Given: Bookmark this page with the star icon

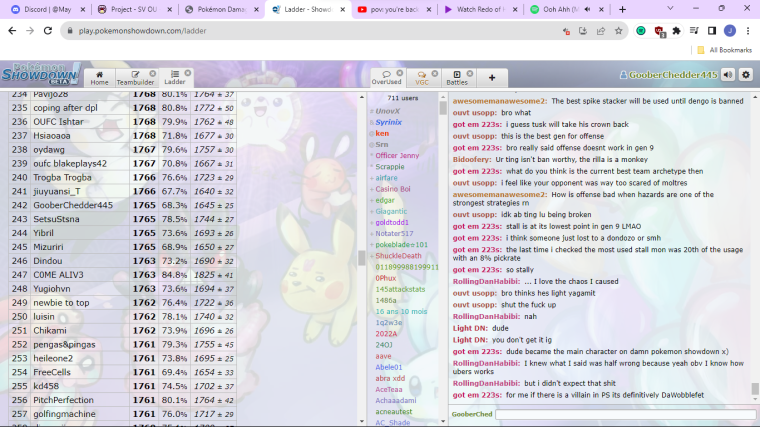Looking at the screenshot, I should coord(620,31).
